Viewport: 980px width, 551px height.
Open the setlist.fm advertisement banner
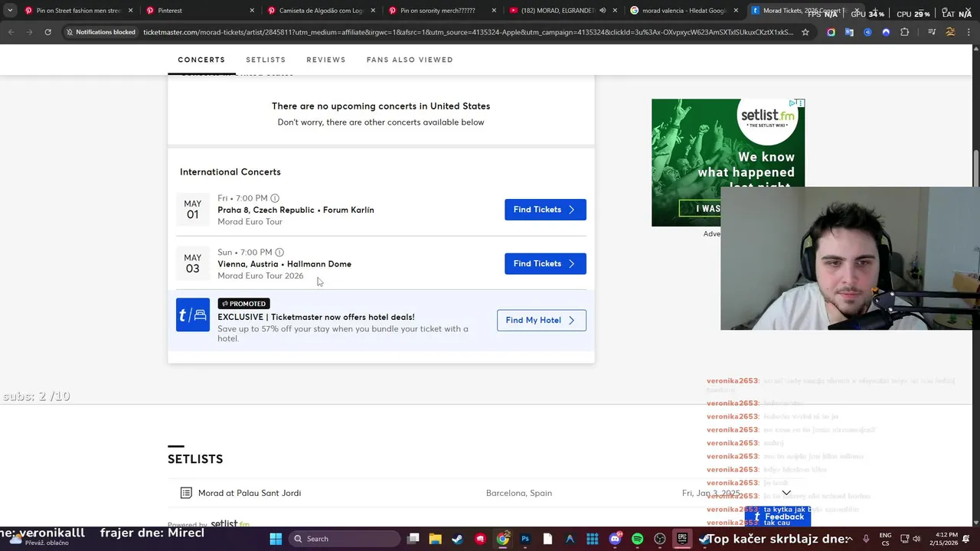coord(728,162)
